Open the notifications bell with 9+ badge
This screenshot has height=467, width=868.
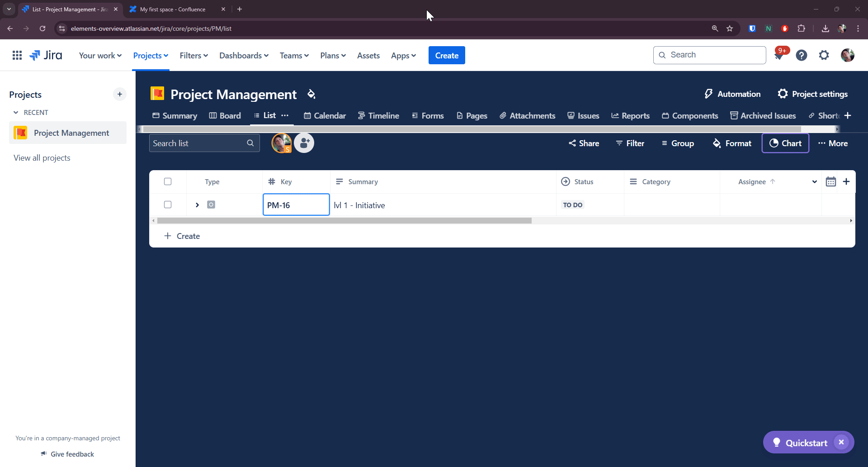click(x=779, y=55)
